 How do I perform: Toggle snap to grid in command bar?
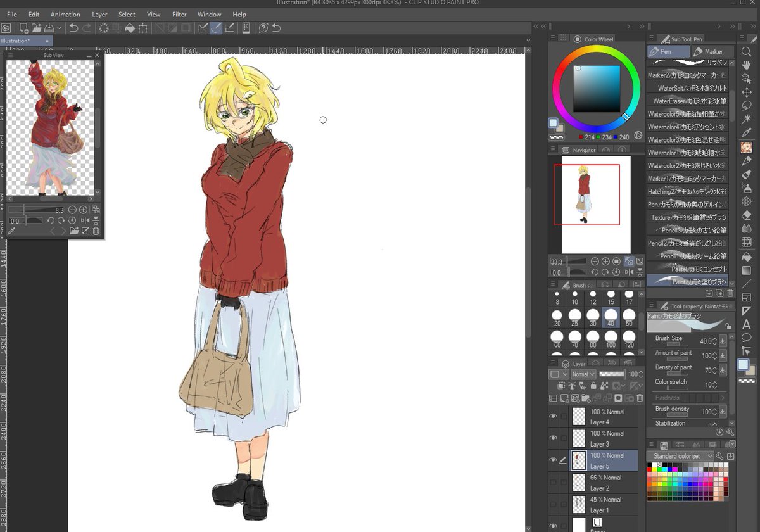229,28
